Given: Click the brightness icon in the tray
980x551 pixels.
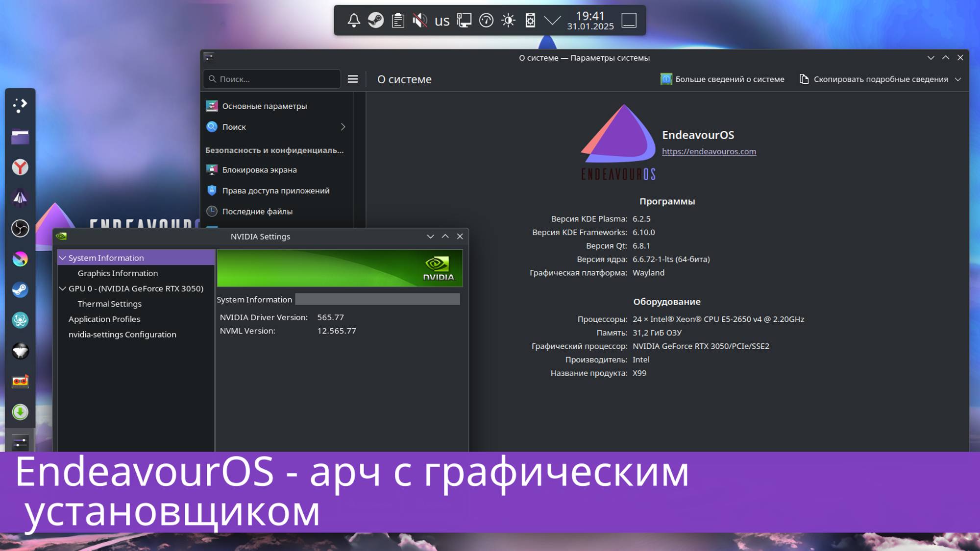Looking at the screenshot, I should [x=508, y=21].
